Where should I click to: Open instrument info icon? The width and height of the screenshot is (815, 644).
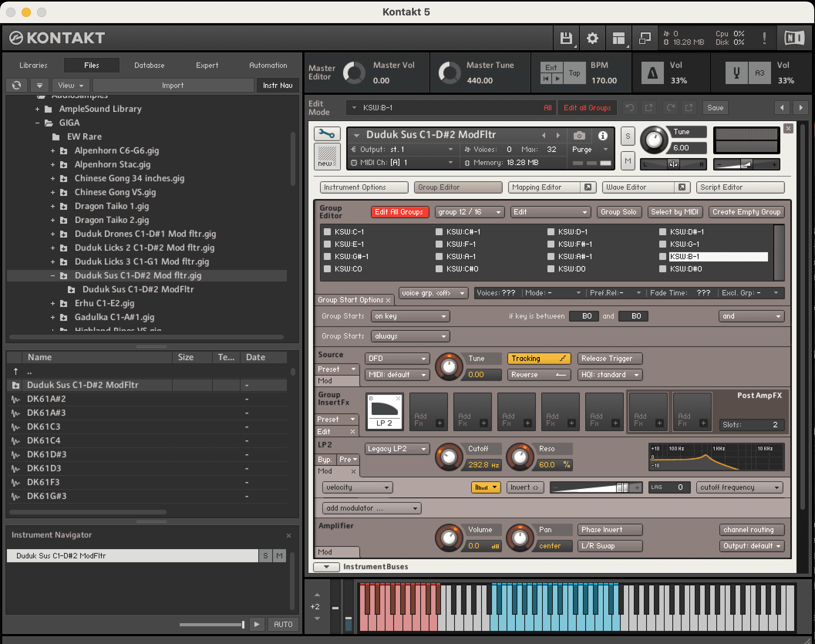click(603, 135)
